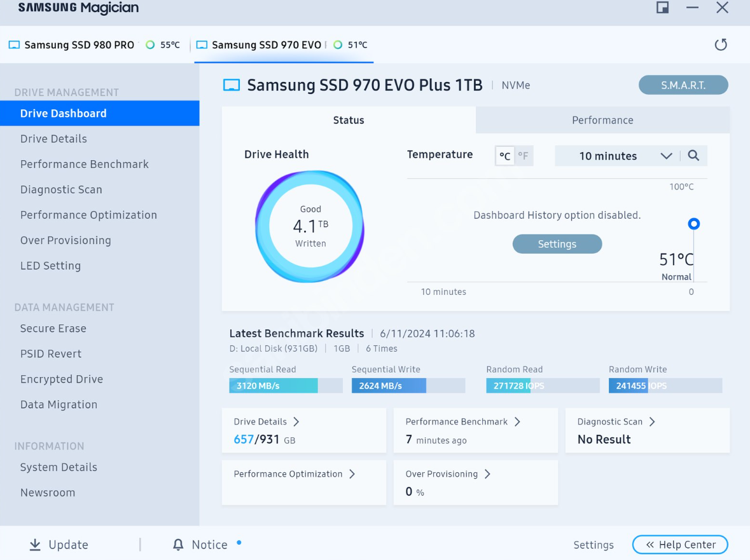
Task: Open LED Setting in the sidebar
Action: (x=50, y=266)
